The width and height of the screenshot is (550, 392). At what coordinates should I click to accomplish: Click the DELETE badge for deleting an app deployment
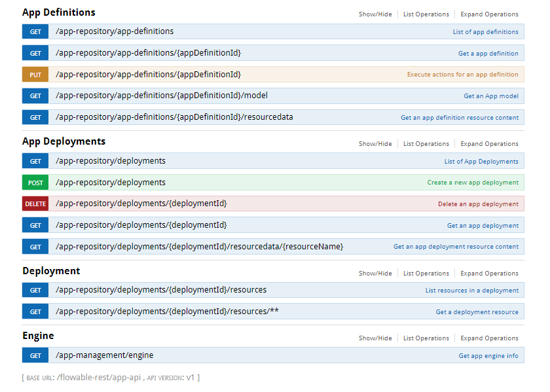[35, 204]
